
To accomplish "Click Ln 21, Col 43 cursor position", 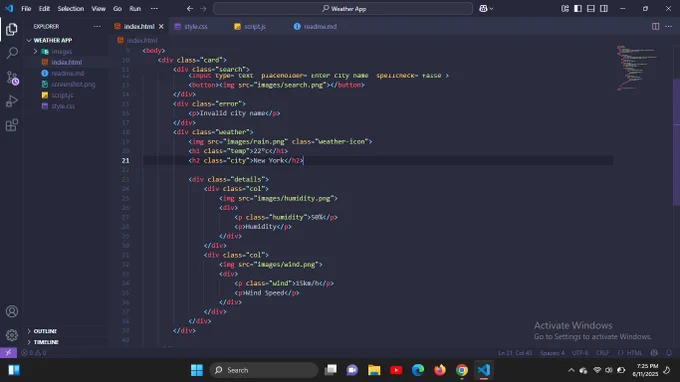I will click(515, 353).
